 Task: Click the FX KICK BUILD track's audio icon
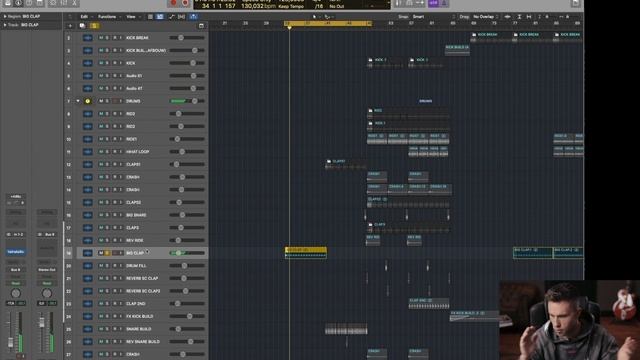click(x=87, y=316)
